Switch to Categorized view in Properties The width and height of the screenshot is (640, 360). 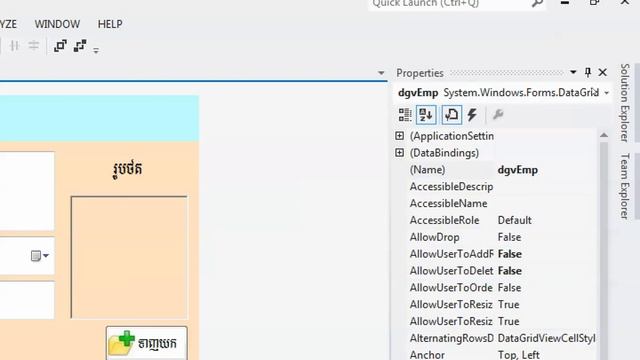click(405, 115)
